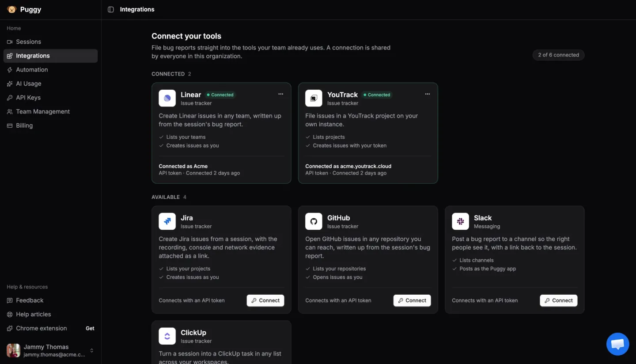
Task: Click 'Creates issues with your token' line
Action: [350, 145]
